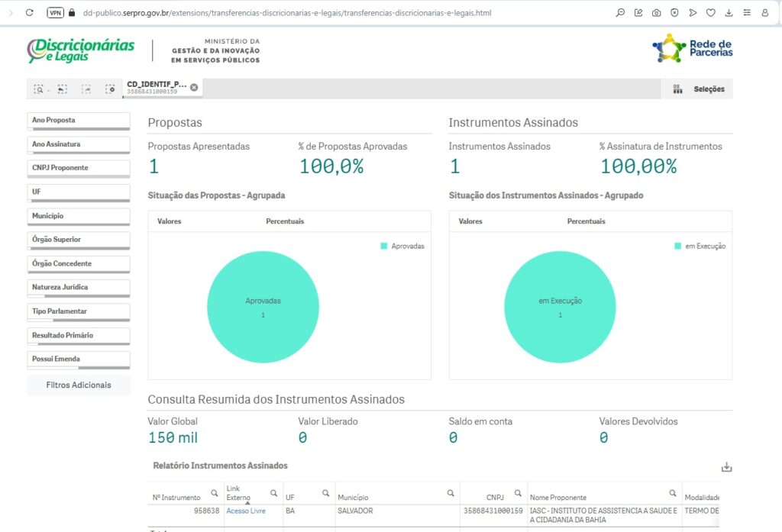Expand the Ano Proposta filter

[x=79, y=121]
